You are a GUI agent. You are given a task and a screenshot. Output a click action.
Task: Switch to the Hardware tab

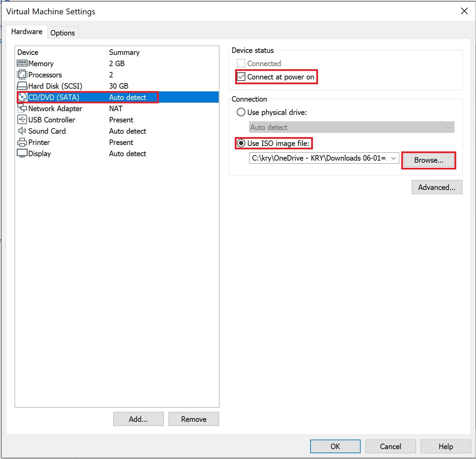(27, 31)
